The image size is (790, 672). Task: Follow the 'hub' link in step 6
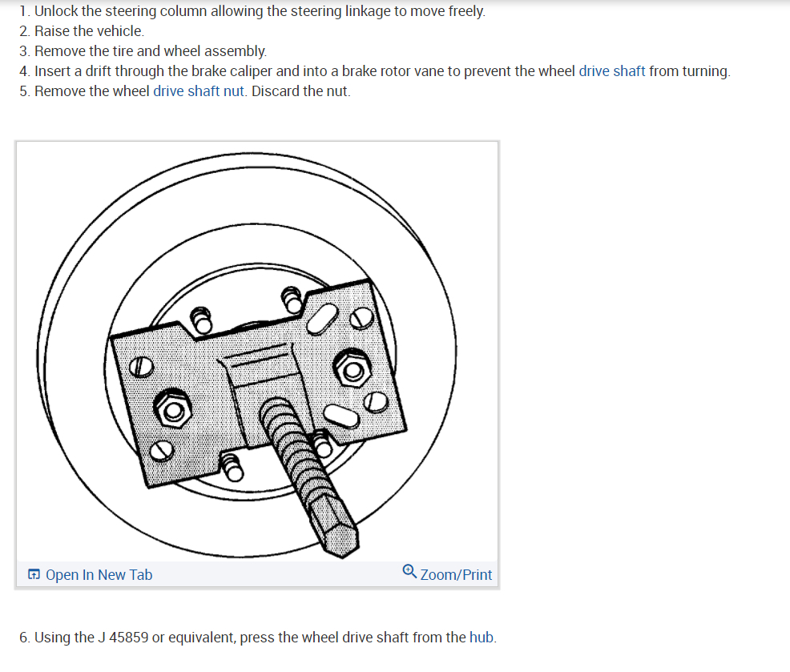pyautogui.click(x=482, y=638)
